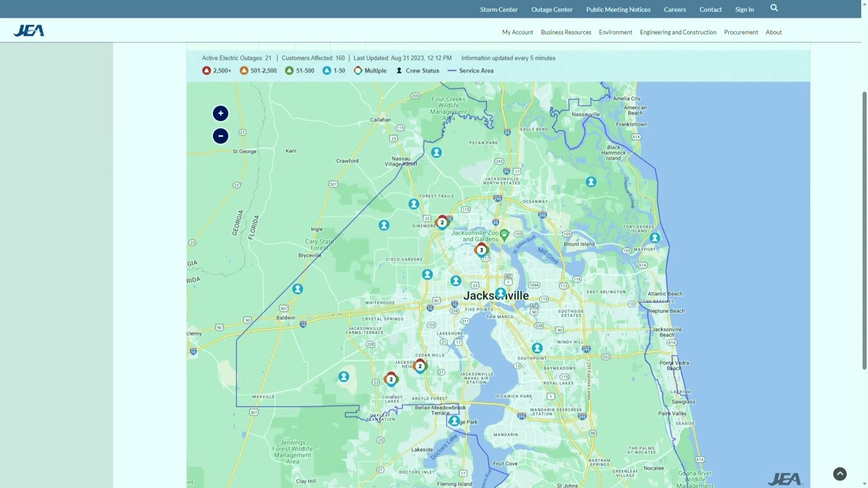Screen dimensions: 868x488
Task: Open the Business Resources dropdown
Action: click(566, 32)
